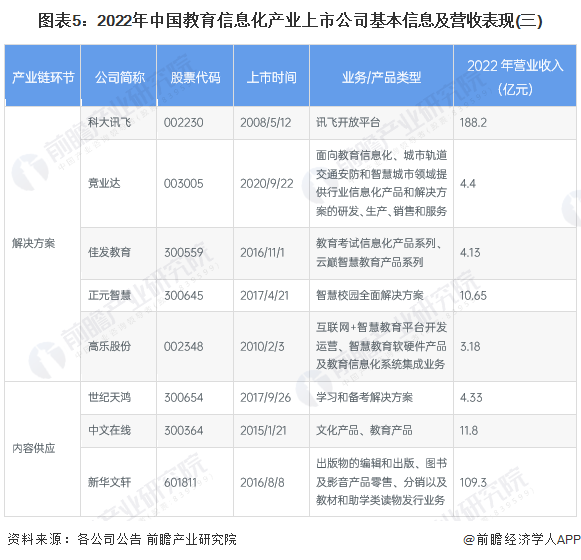This screenshot has height=560, width=581.
Task: Click the 股票代码 column header
Action: coord(195,76)
